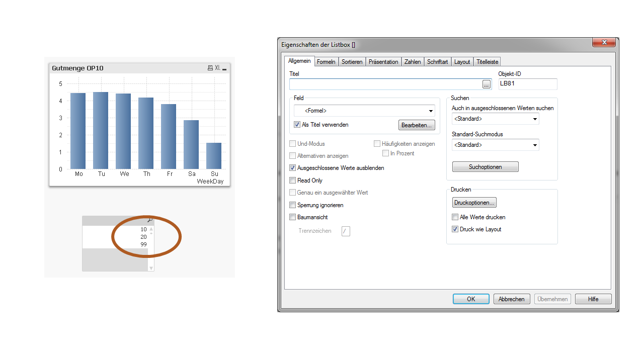Click the WeekDay axis label
644x362 pixels.
click(210, 182)
